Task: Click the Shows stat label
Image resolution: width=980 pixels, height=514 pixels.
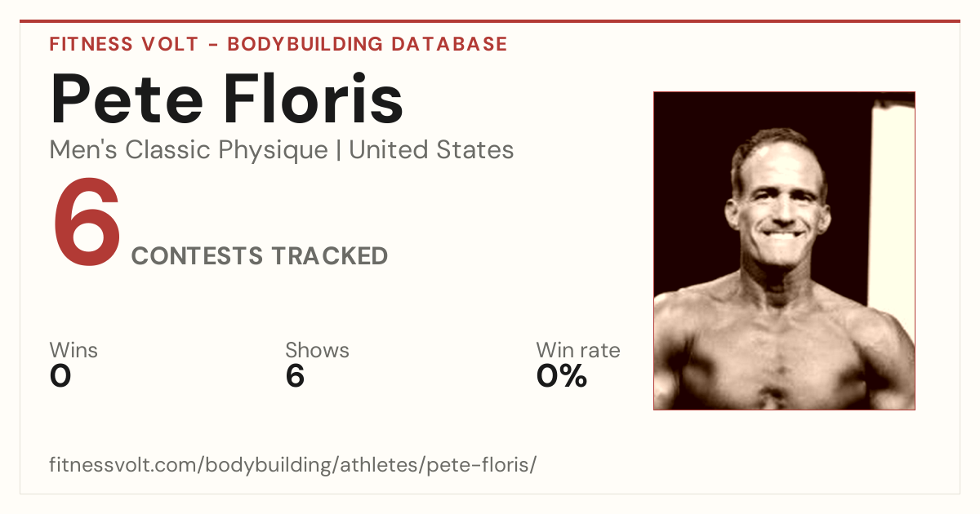Action: [x=317, y=351]
